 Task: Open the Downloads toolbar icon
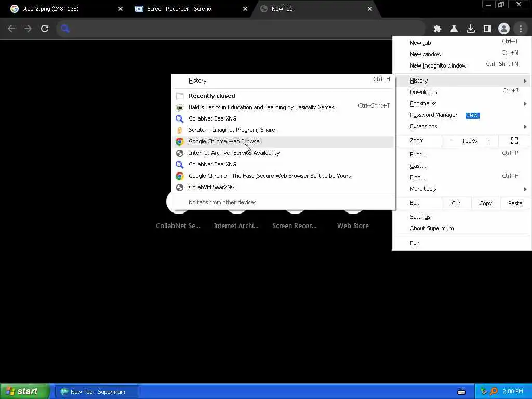[471, 29]
